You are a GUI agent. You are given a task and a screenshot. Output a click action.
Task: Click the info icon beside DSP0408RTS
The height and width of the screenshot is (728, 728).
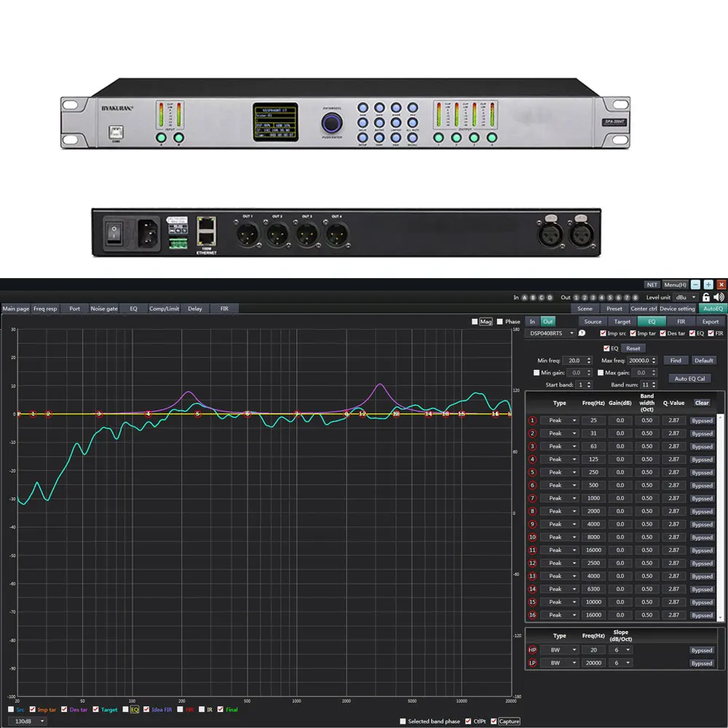tap(582, 333)
